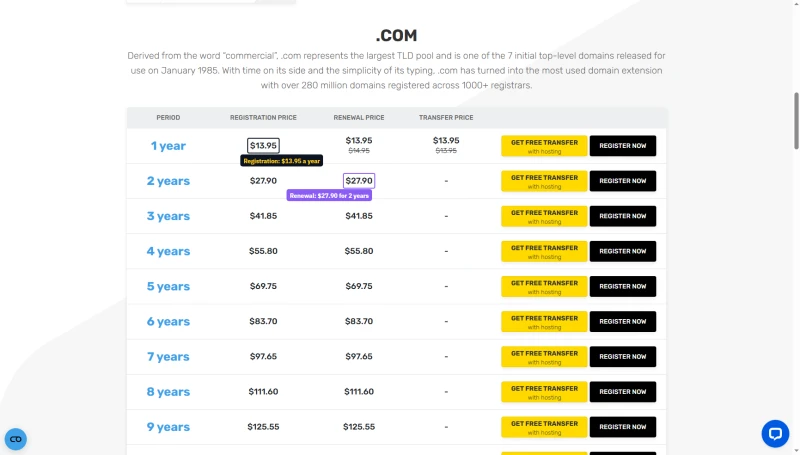
Task: Select the 2 years period label
Action: pyautogui.click(x=168, y=181)
